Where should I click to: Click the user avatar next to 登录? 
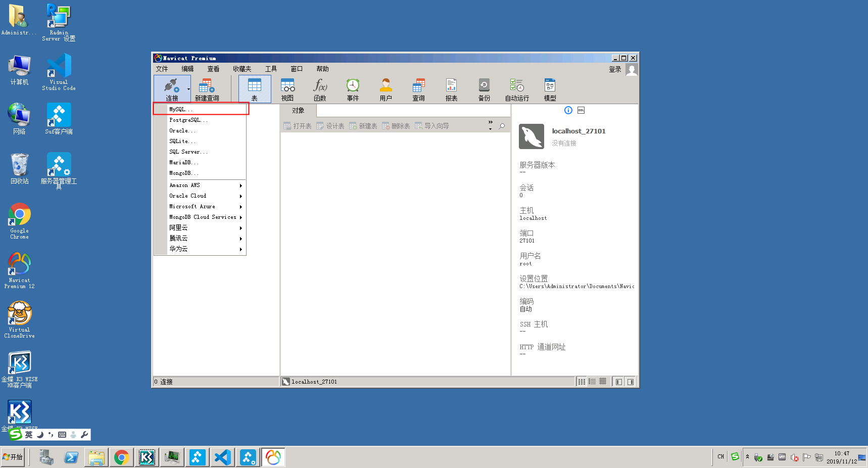pos(632,69)
